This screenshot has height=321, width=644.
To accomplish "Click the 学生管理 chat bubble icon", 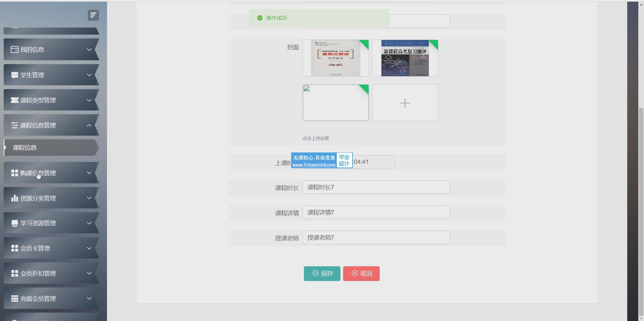I will pyautogui.click(x=14, y=75).
